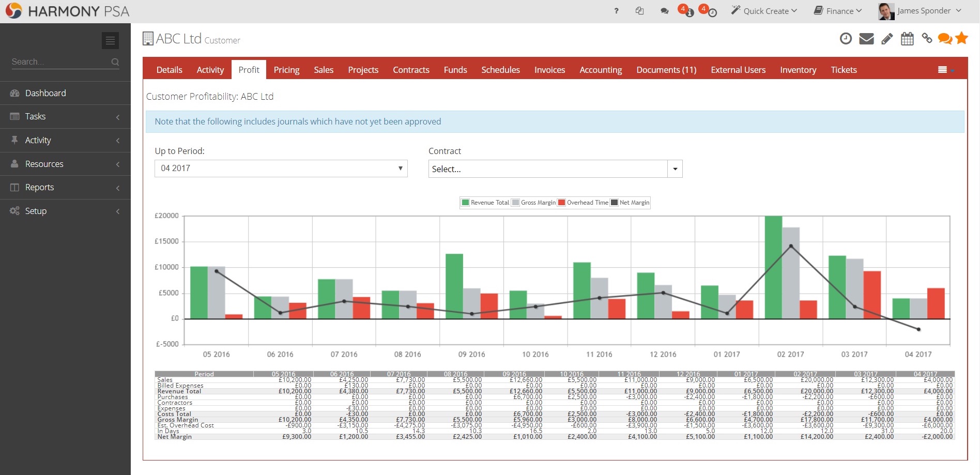Click the 02 2017 table column header
The image size is (980, 475).
[x=805, y=374]
